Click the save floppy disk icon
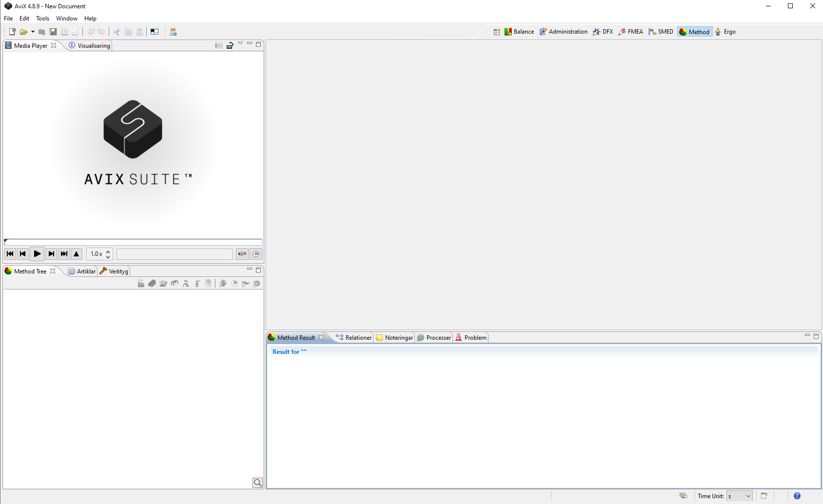The width and height of the screenshot is (823, 504). click(53, 32)
